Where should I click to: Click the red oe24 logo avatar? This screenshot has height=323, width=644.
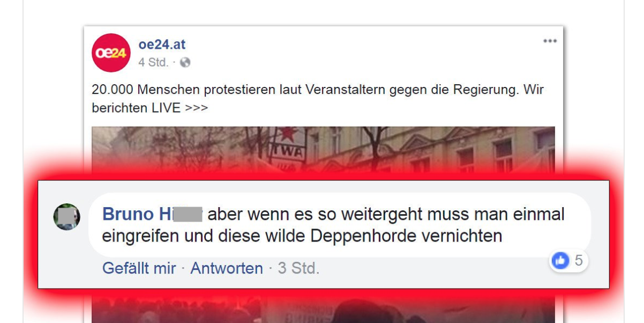(x=111, y=53)
